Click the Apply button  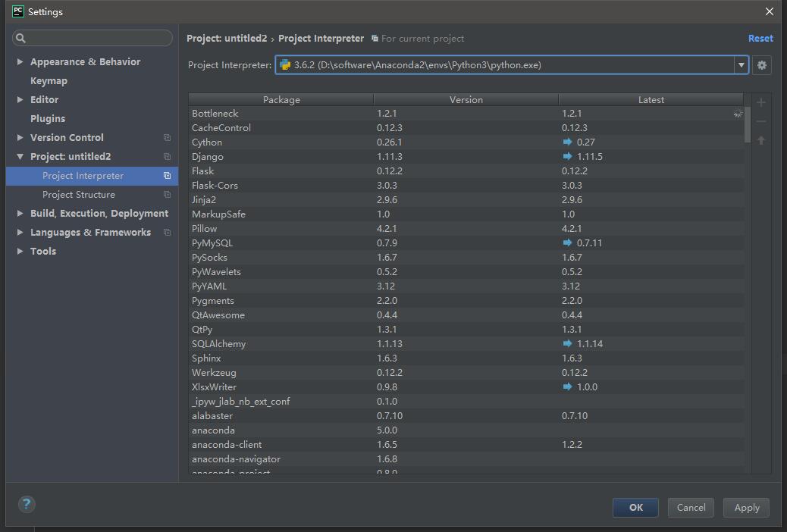click(746, 508)
